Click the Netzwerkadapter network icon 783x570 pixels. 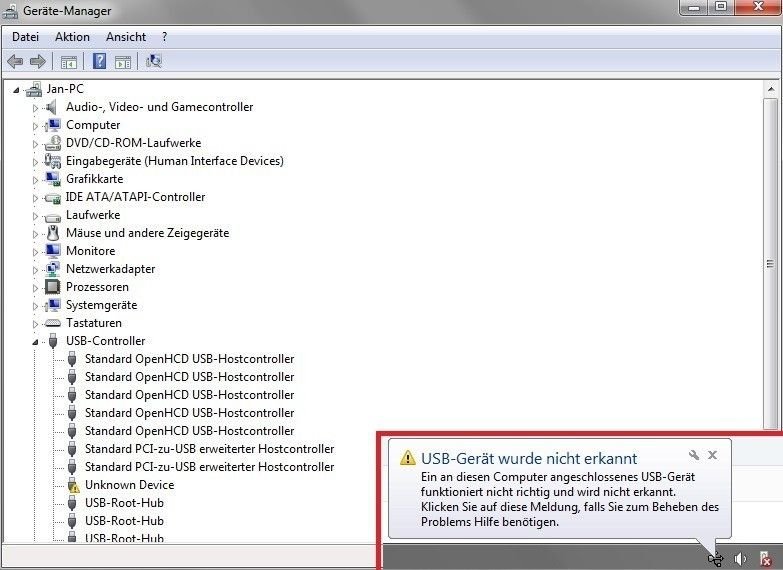tap(52, 269)
